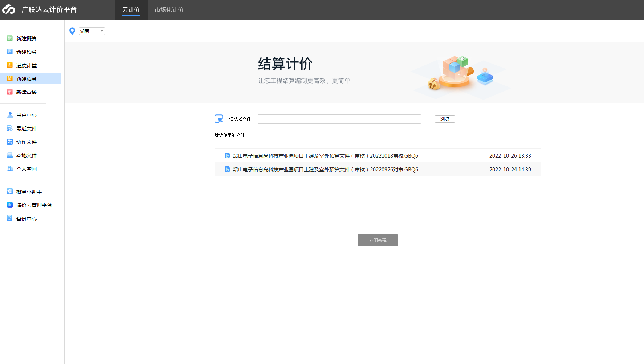Click the 造价云管理平台 icon
The width and height of the screenshot is (644, 364).
10,205
